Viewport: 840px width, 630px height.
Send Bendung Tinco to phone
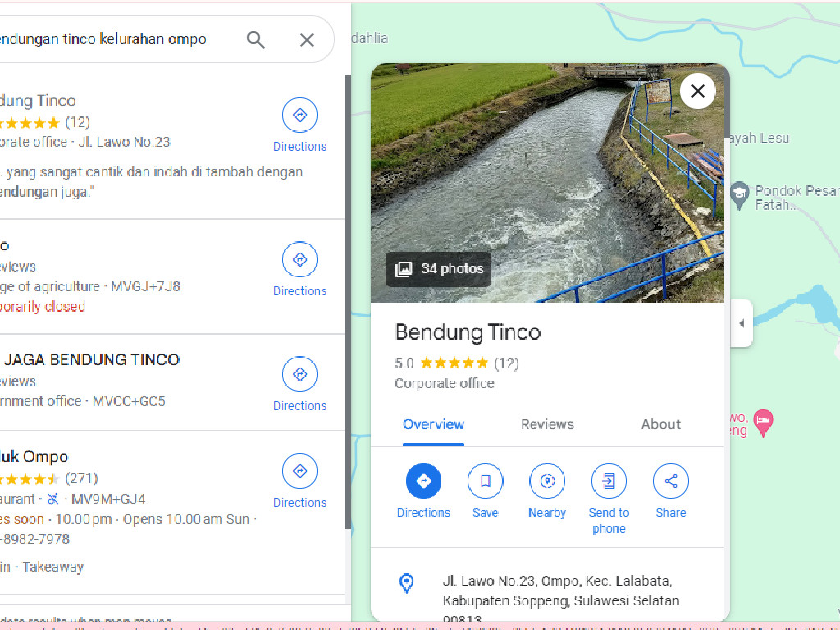(609, 481)
